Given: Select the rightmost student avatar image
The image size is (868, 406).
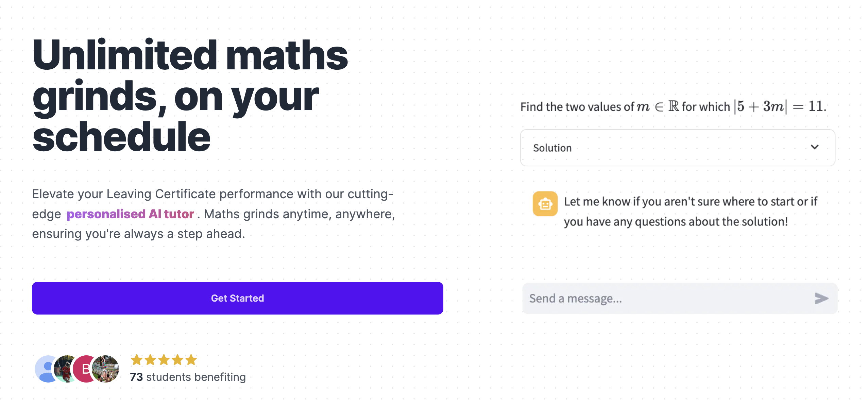Looking at the screenshot, I should [105, 369].
